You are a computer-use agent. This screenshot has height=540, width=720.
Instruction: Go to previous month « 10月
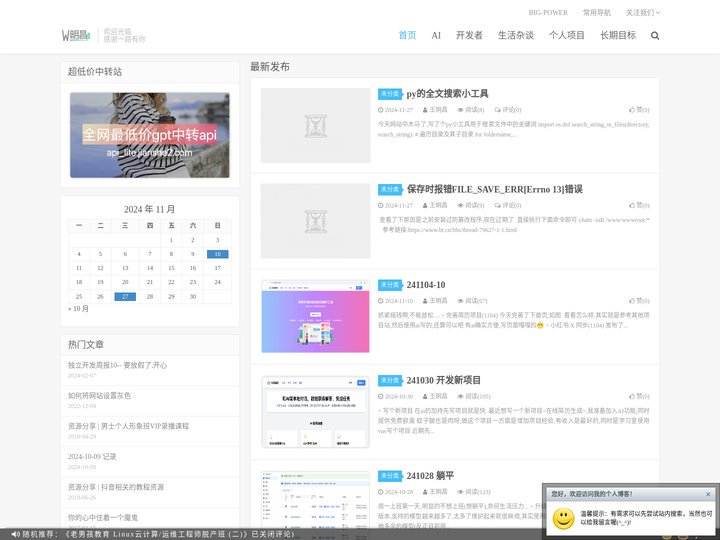click(x=78, y=309)
